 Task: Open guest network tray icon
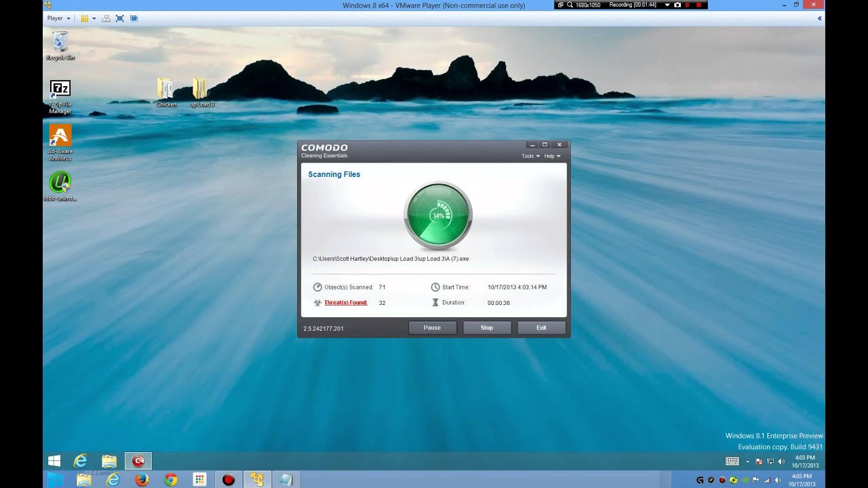pyautogui.click(x=770, y=462)
